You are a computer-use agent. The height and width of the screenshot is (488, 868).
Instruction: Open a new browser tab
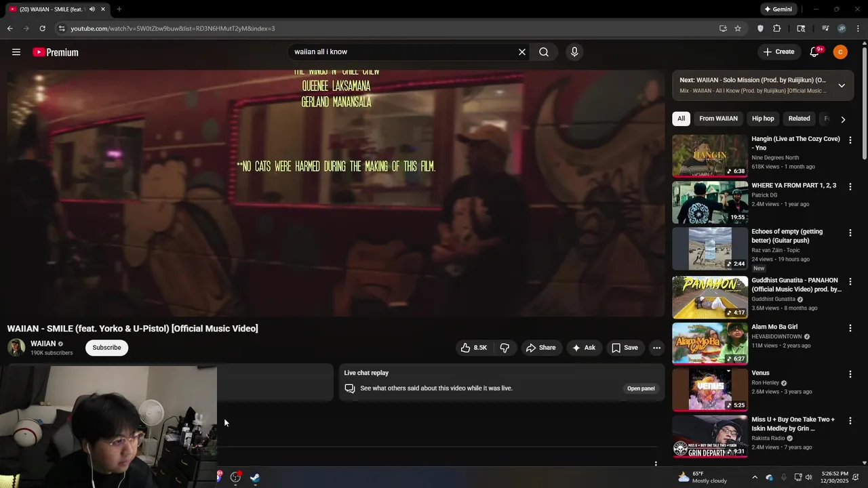[x=119, y=9]
